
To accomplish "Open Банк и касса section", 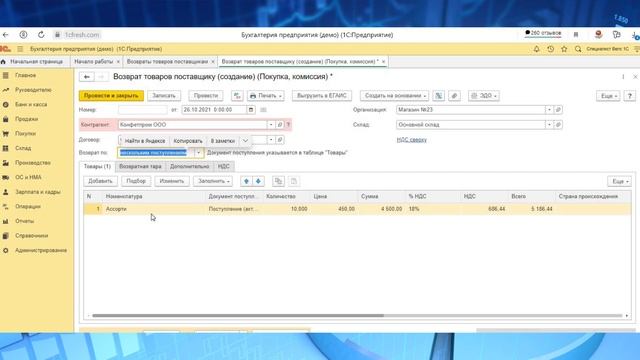I will pos(31,104).
